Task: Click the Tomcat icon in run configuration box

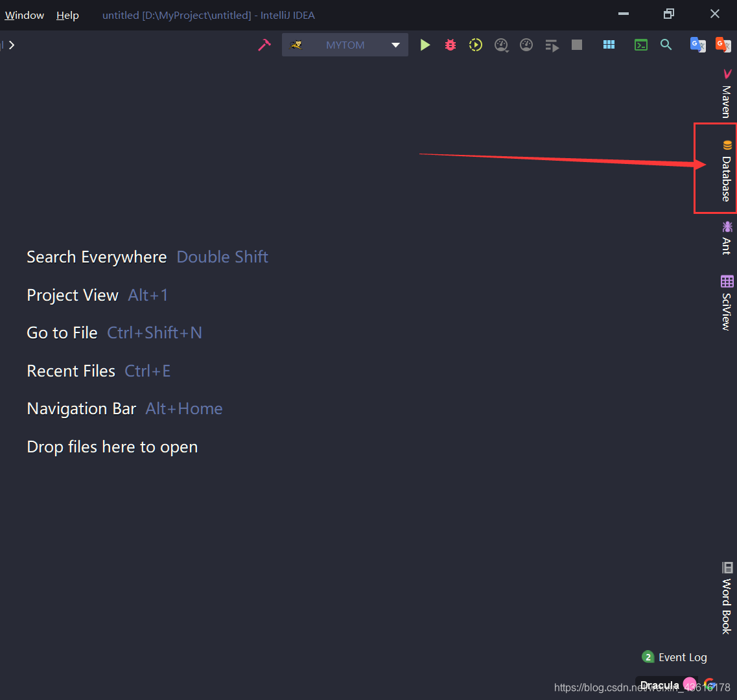Action: [296, 45]
